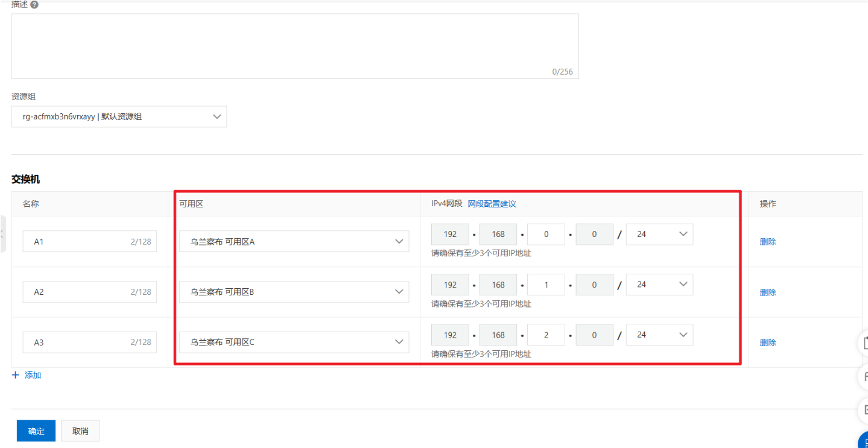This screenshot has width=868, height=448.
Task: Open the 网段配置建议 link
Action: (492, 204)
